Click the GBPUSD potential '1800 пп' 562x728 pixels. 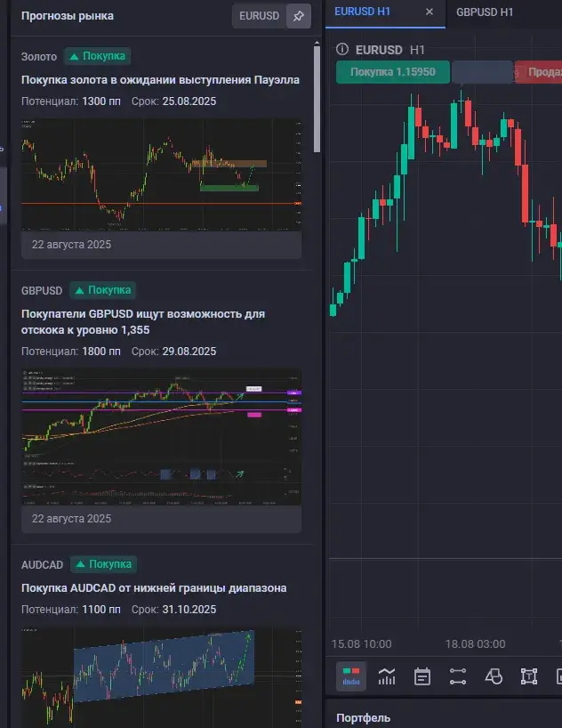[x=101, y=352]
